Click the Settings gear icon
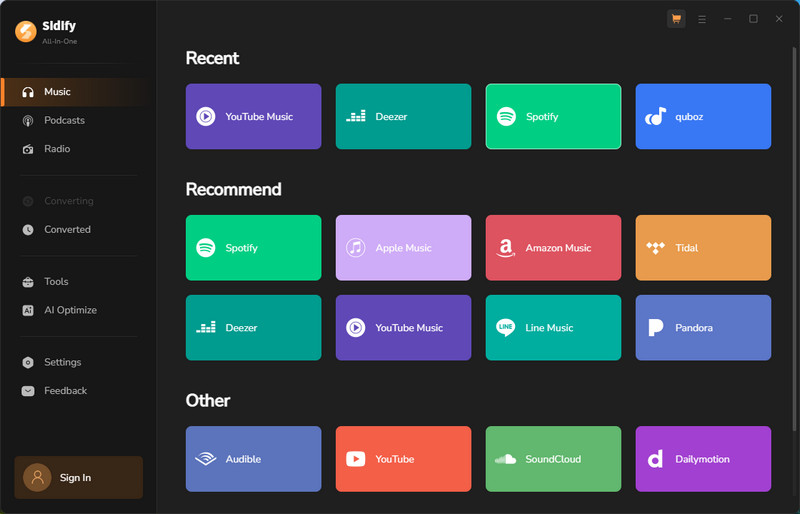This screenshot has height=514, width=800. (x=28, y=362)
